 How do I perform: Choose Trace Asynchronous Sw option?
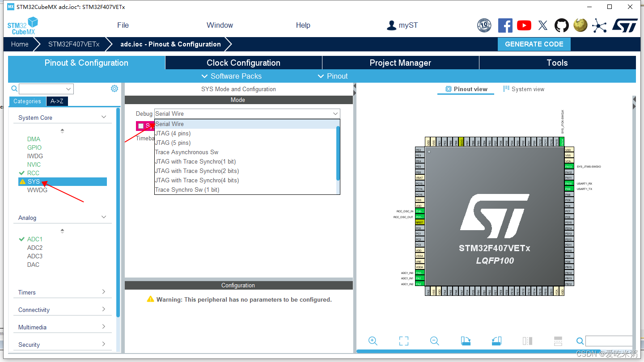[245, 152]
